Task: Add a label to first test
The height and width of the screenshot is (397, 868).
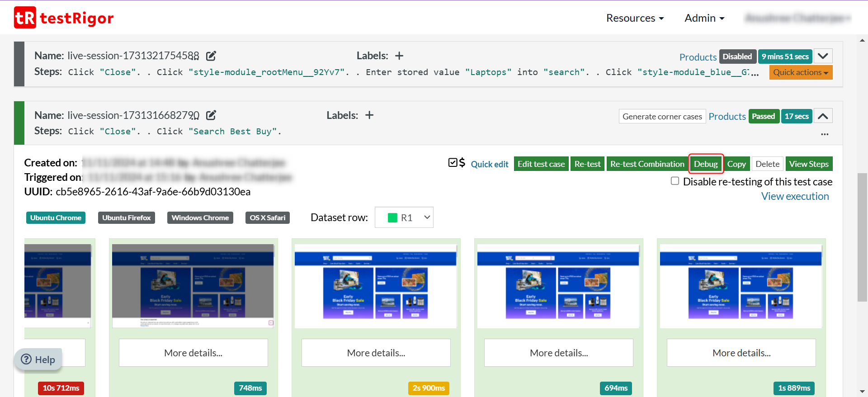Action: (399, 56)
